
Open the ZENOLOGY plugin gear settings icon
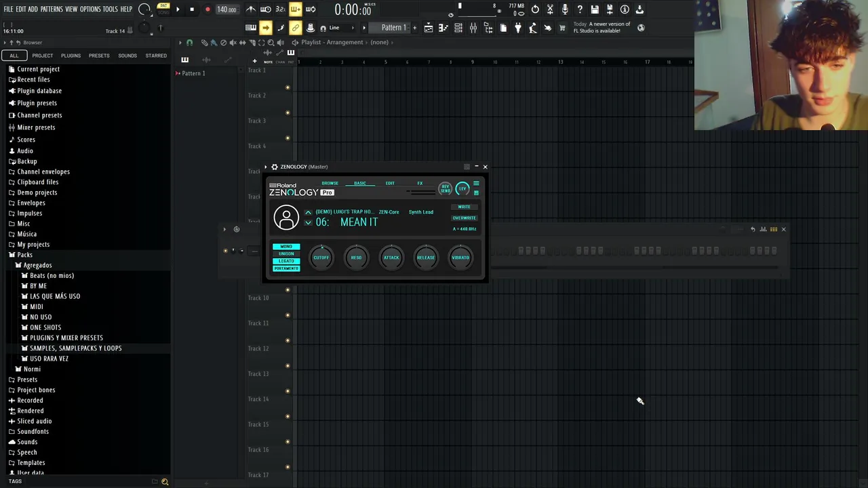pyautogui.click(x=275, y=167)
